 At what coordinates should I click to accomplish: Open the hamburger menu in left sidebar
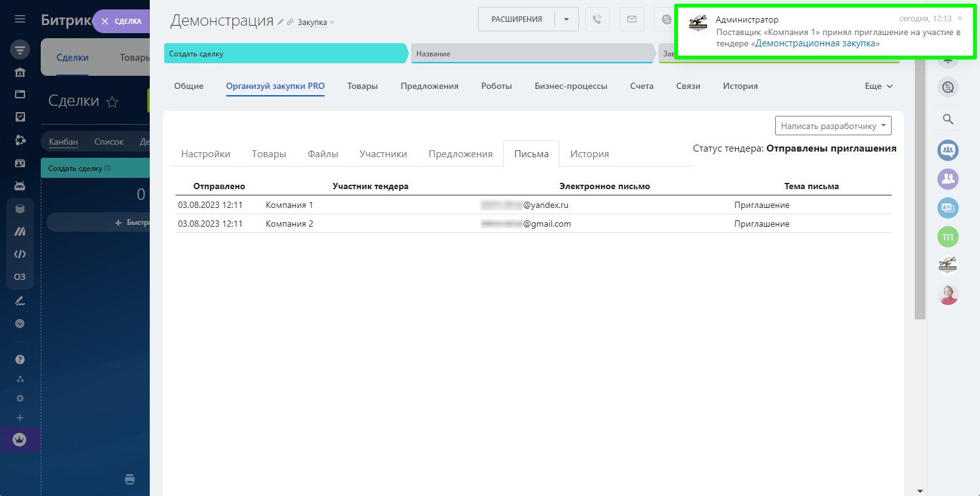(20, 19)
